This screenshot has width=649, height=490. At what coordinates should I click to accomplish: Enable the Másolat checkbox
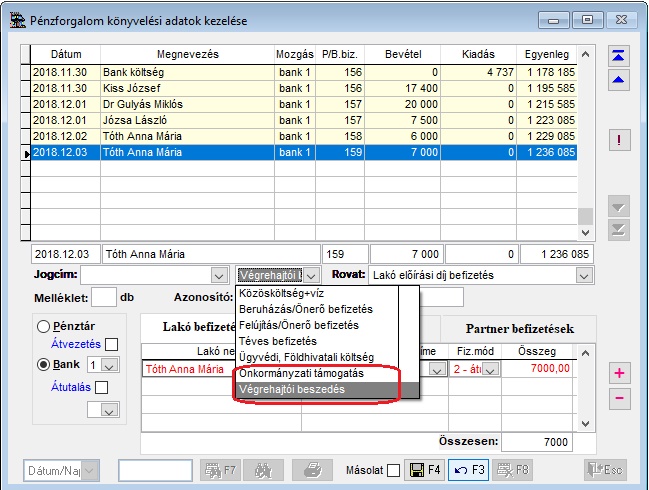(393, 469)
